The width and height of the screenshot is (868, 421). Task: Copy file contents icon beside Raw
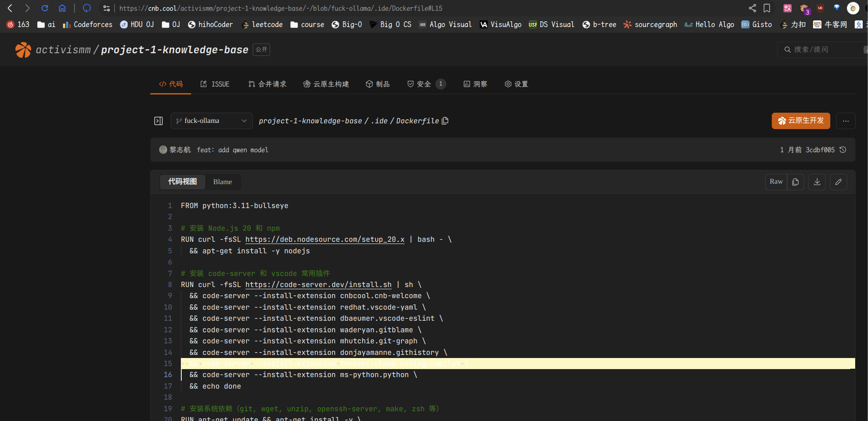point(795,182)
